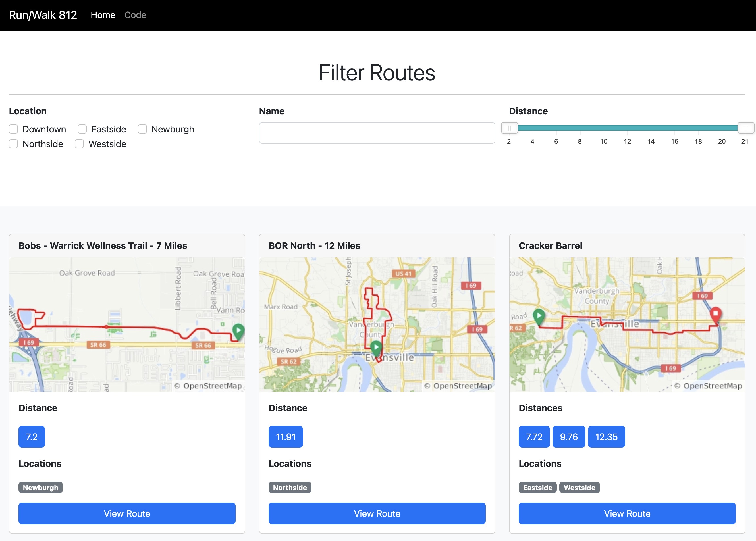View Route for Cracker Barrel
Image resolution: width=756 pixels, height=541 pixels.
tap(627, 513)
